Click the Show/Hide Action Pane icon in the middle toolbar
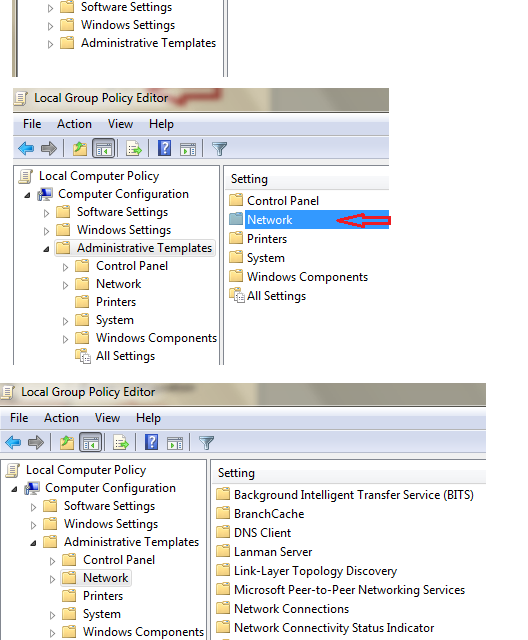The image size is (528, 640). (x=188, y=149)
